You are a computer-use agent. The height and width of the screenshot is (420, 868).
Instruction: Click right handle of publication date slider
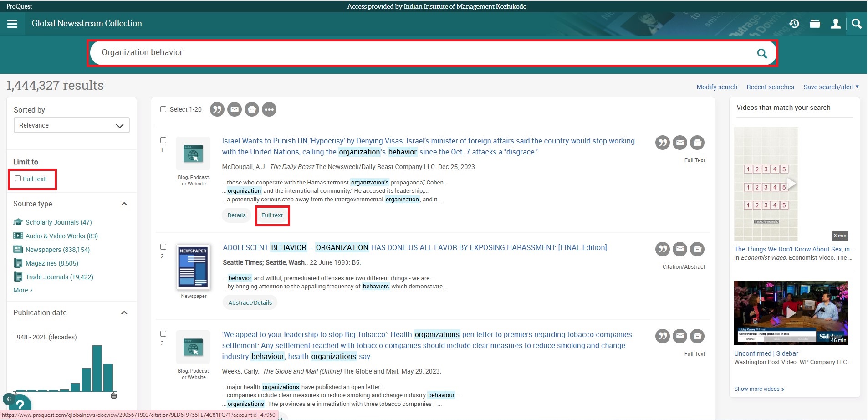coord(114,395)
